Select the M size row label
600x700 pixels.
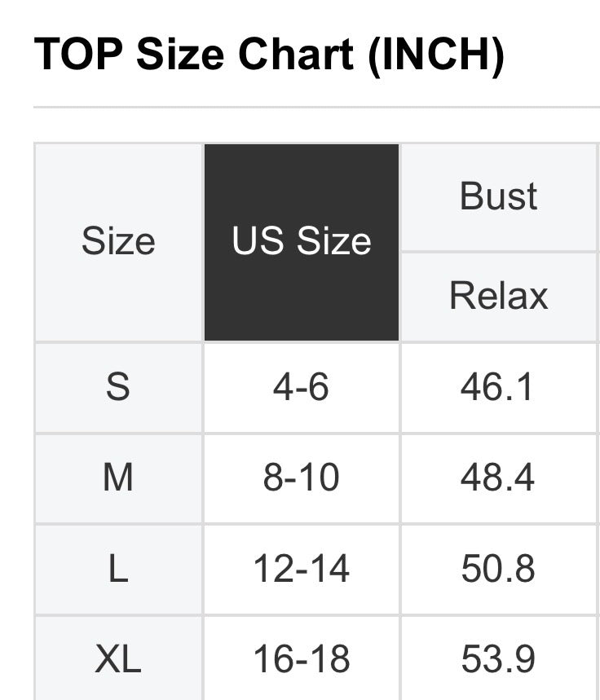119,478
